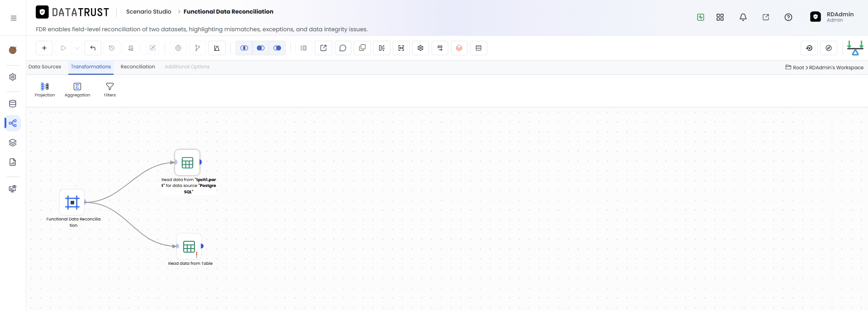Viewport: 868px width, 311px height.
Task: Open the database icon in left sidebar
Action: (x=13, y=104)
